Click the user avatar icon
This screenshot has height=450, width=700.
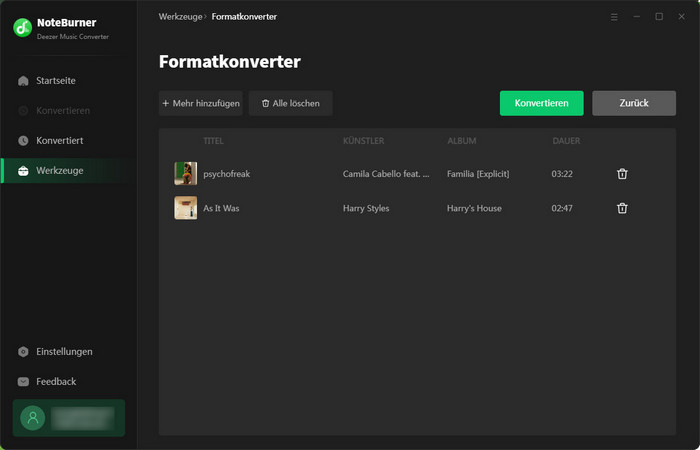pos(33,418)
